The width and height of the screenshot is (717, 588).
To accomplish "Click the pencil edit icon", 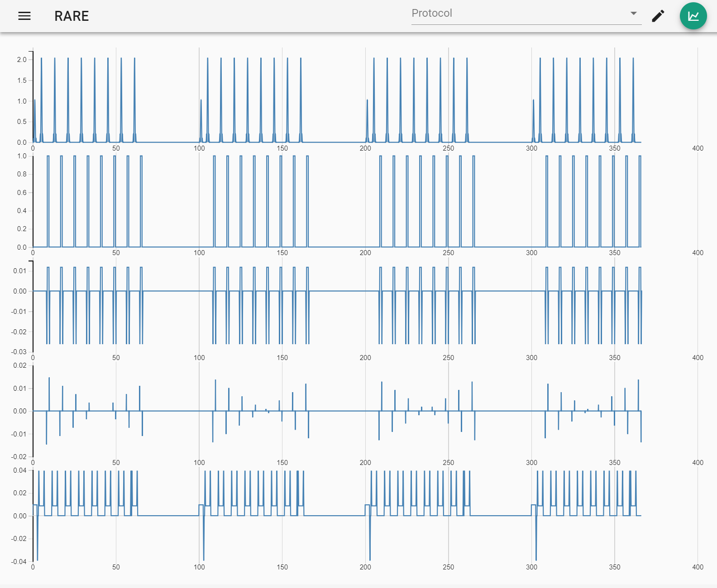I will click(658, 16).
